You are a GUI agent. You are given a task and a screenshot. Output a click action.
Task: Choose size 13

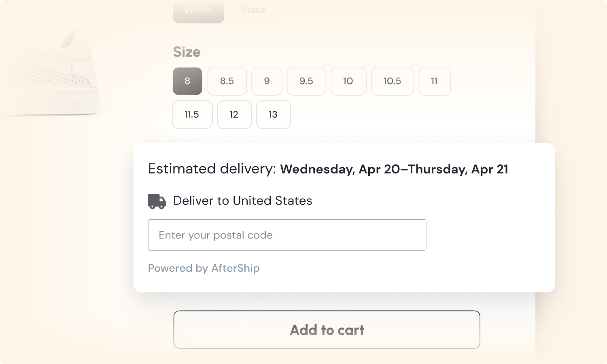click(273, 114)
